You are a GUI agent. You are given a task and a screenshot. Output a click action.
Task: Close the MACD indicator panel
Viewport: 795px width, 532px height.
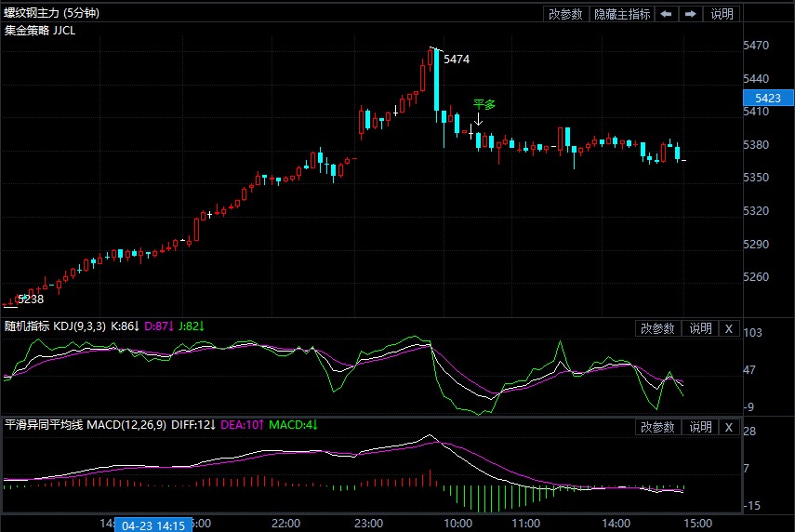729,427
